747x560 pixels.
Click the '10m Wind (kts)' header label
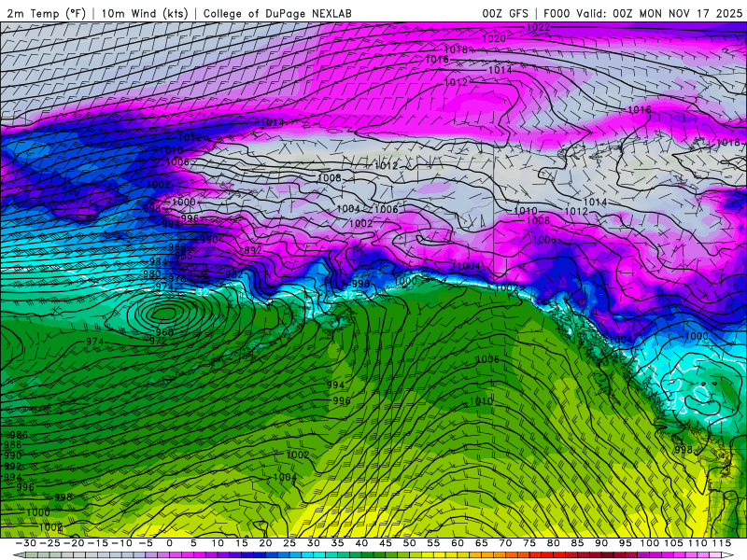[145, 13]
